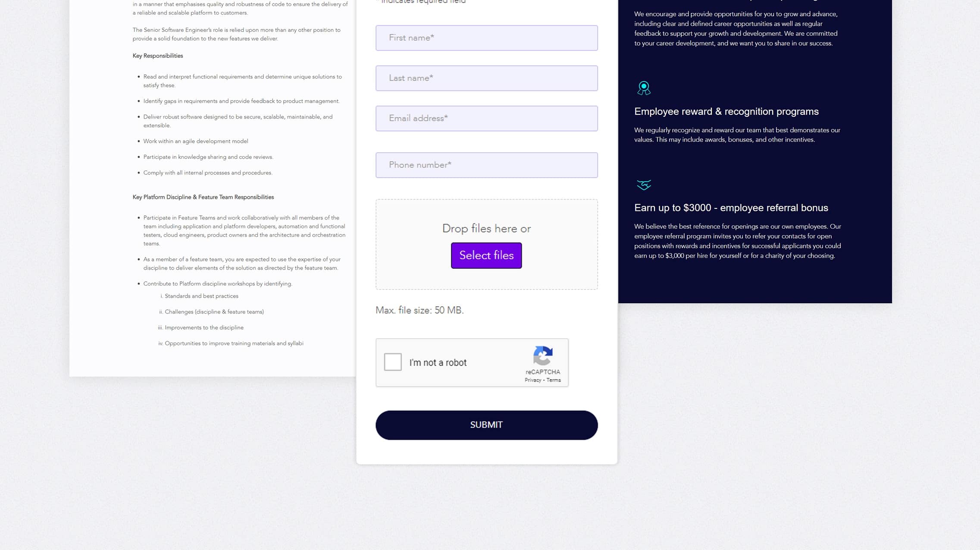
Task: Select files for upload
Action: 486,255
